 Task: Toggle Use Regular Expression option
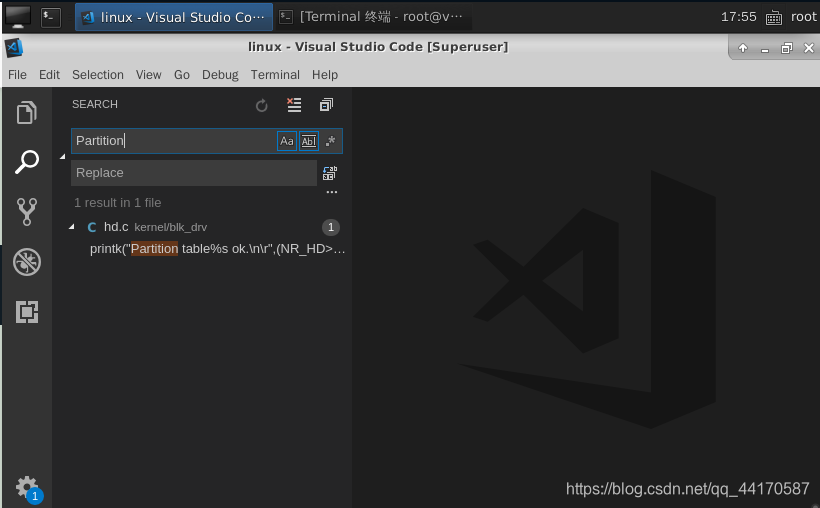(331, 141)
